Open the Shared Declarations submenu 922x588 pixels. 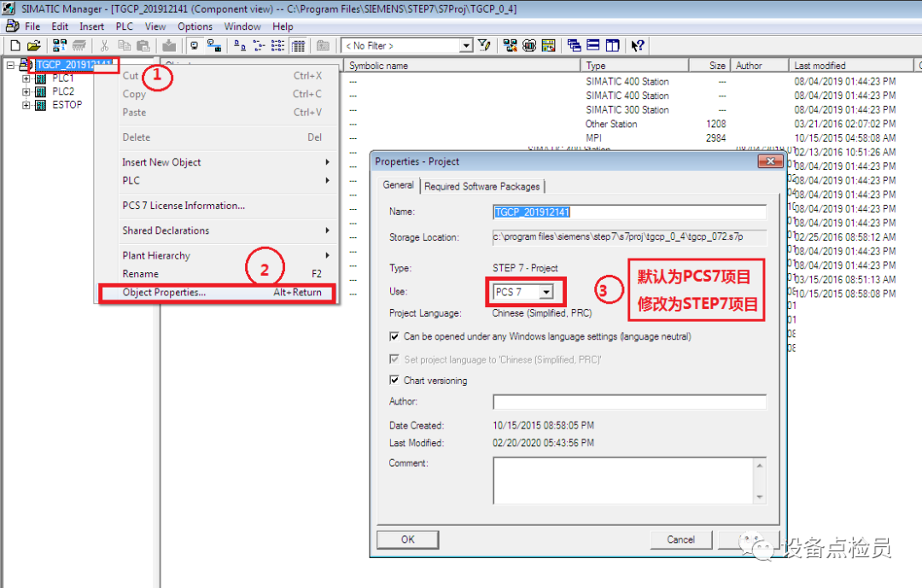[225, 230]
